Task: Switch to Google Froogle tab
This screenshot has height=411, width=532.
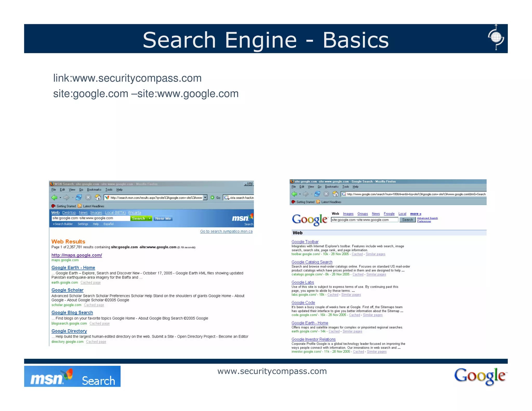Action: 389,214
